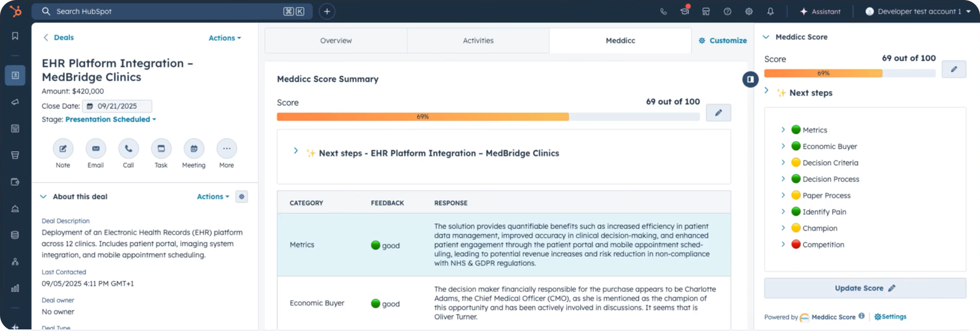
Task: Open the Marketing megaphone sidebar icon
Action: pyautogui.click(x=15, y=102)
